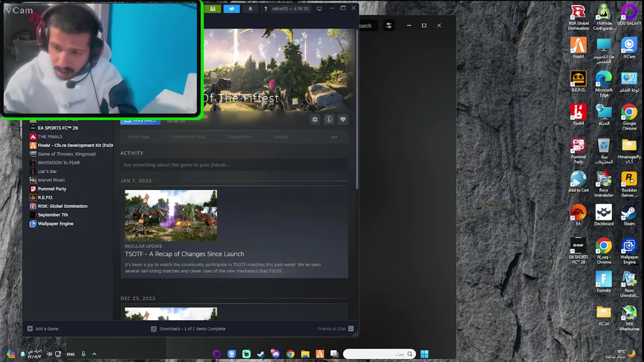Click Add a Game at bottom left
Viewport: 644px width, 362px height.
click(43, 329)
